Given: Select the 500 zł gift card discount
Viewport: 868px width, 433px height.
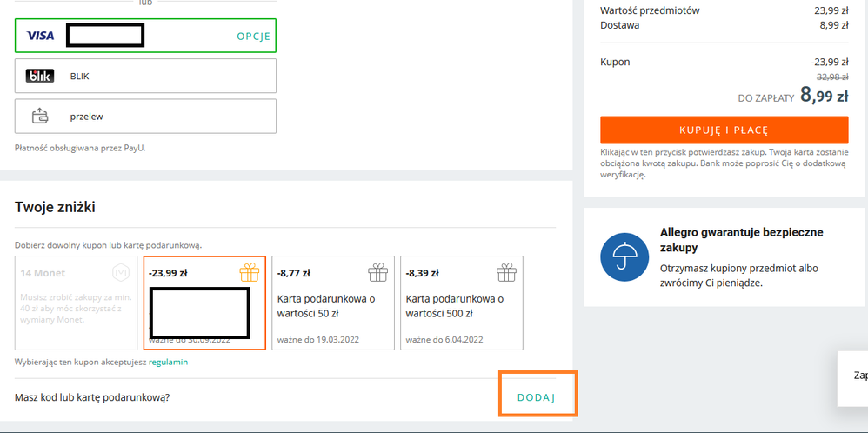Looking at the screenshot, I should (x=461, y=303).
